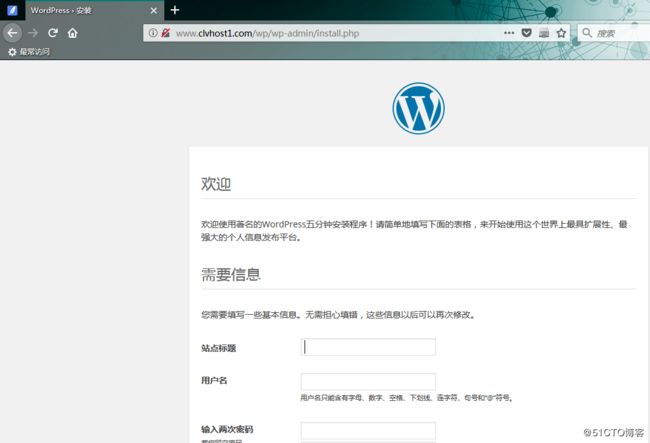
Task: Click the reader/container icon beside Pocket
Action: 544,33
